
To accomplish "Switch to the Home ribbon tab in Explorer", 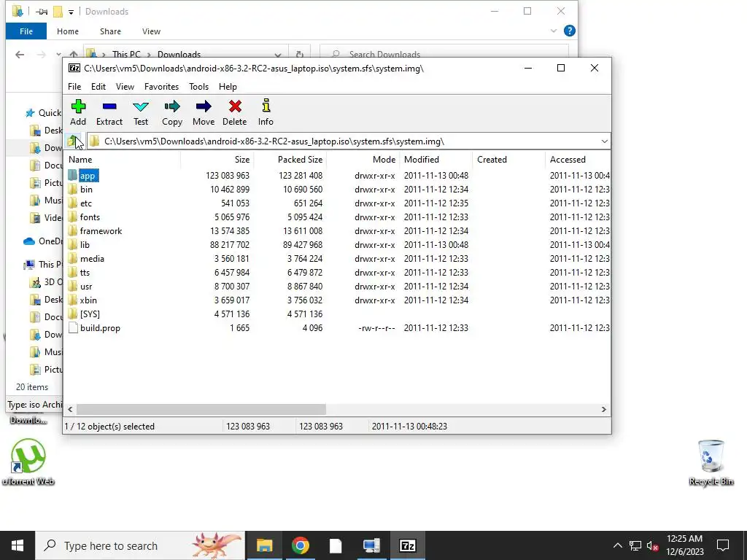I will click(x=68, y=31).
